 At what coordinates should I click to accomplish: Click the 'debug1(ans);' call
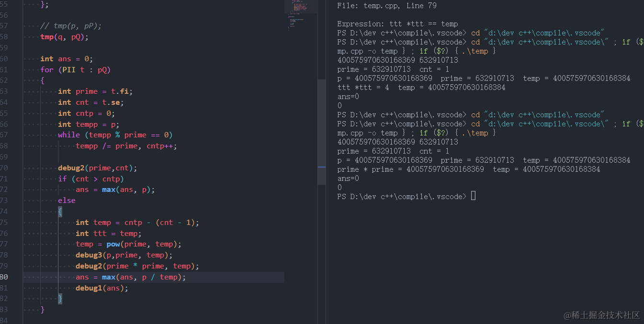[102, 288]
